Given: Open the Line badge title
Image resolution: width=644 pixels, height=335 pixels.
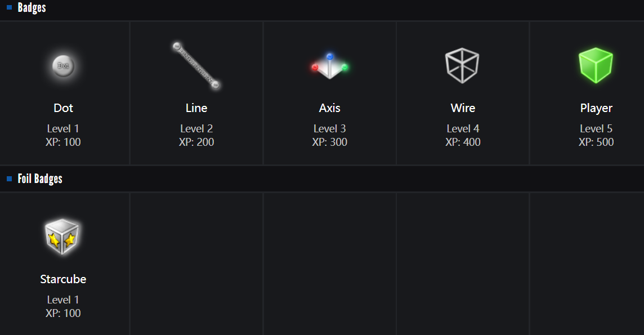Looking at the screenshot, I should [196, 108].
